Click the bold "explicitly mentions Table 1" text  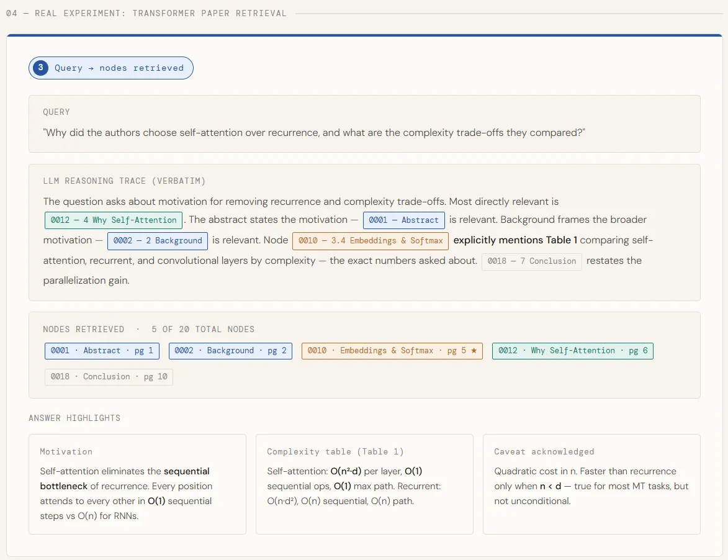tap(515, 240)
